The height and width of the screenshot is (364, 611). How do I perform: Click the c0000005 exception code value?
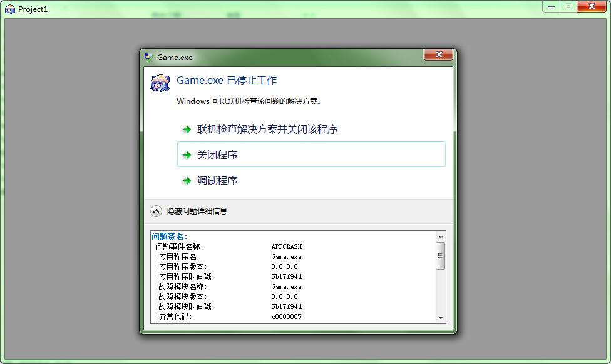click(287, 316)
